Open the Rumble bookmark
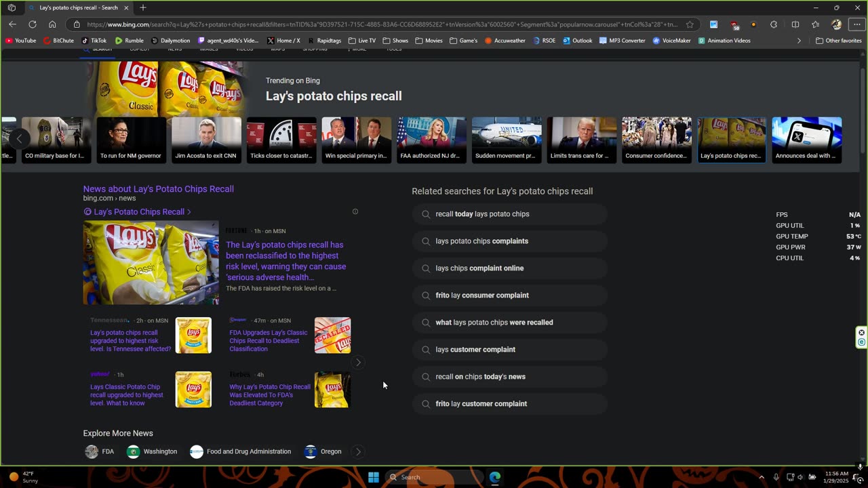 coord(129,41)
